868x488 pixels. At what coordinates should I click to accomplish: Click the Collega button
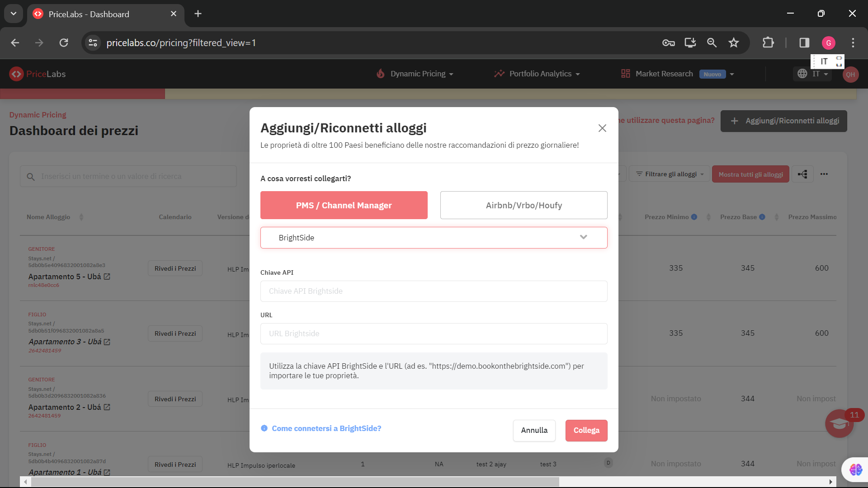tap(586, 430)
